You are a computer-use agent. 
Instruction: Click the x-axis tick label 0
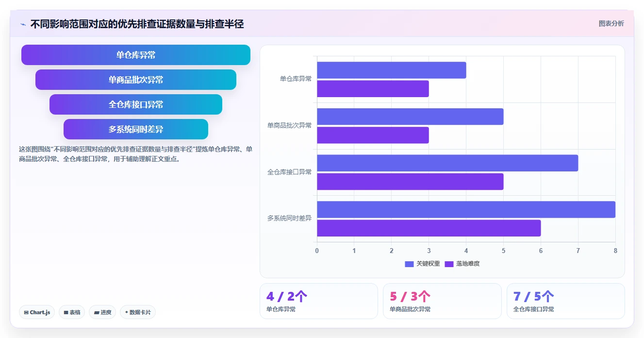click(x=317, y=251)
